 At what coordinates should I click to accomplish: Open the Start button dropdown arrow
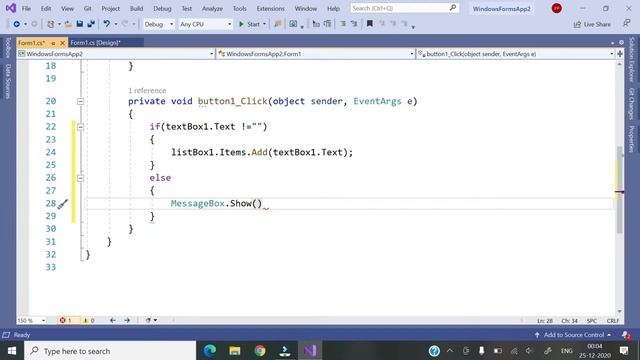coord(264,24)
